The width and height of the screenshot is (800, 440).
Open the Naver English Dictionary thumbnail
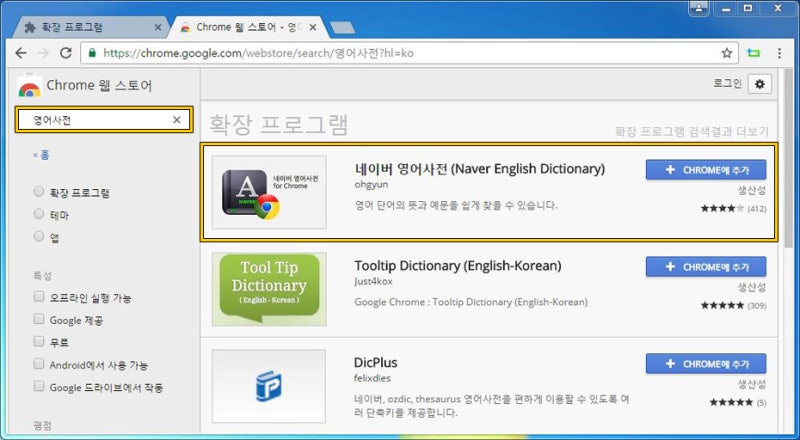[x=269, y=192]
